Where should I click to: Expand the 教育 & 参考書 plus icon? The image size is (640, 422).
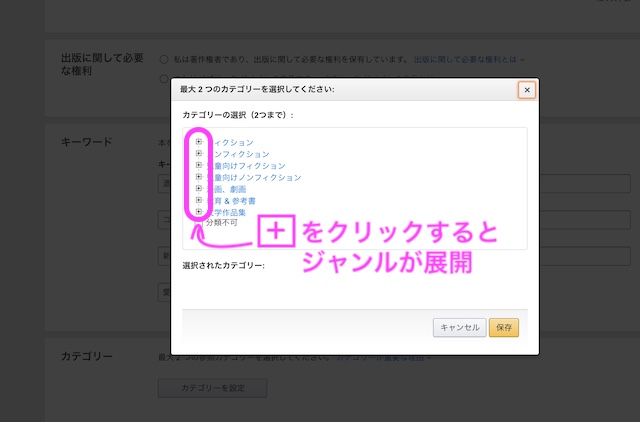tap(199, 200)
